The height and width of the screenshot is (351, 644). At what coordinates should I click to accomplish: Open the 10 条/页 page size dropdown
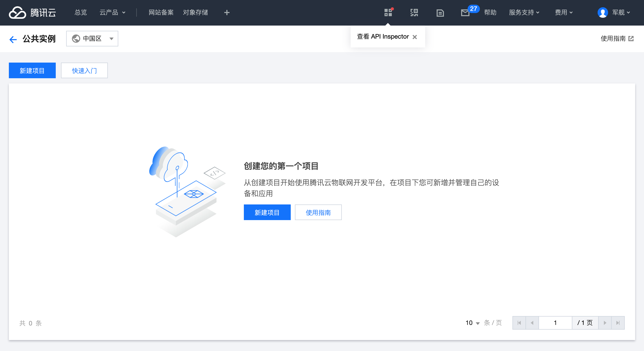pyautogui.click(x=472, y=323)
